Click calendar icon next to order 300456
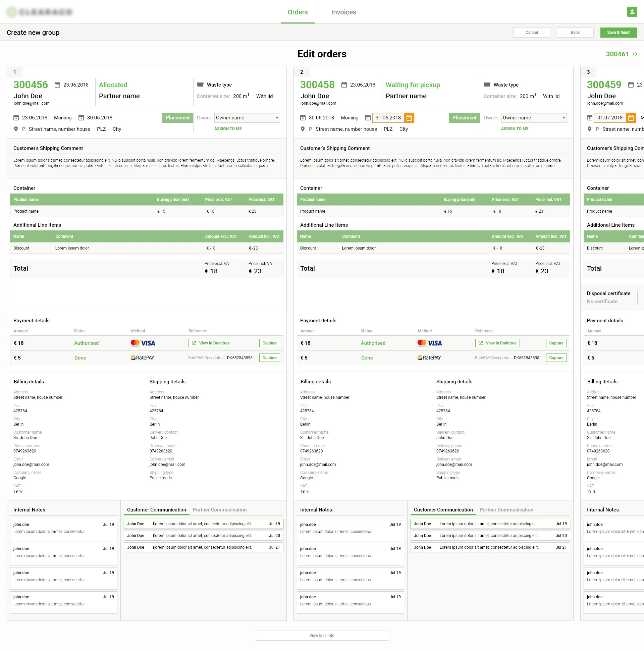 (x=57, y=85)
